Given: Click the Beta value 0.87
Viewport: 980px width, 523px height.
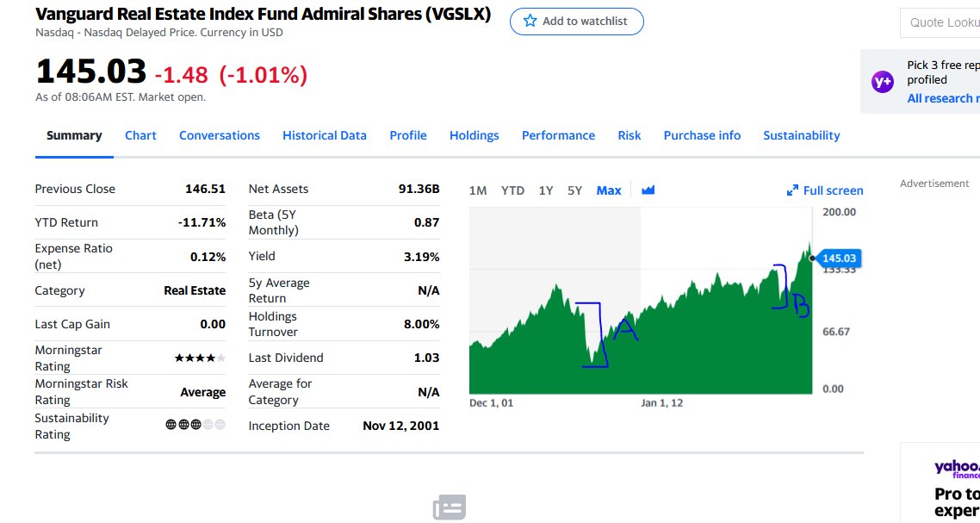Looking at the screenshot, I should click(x=426, y=222).
